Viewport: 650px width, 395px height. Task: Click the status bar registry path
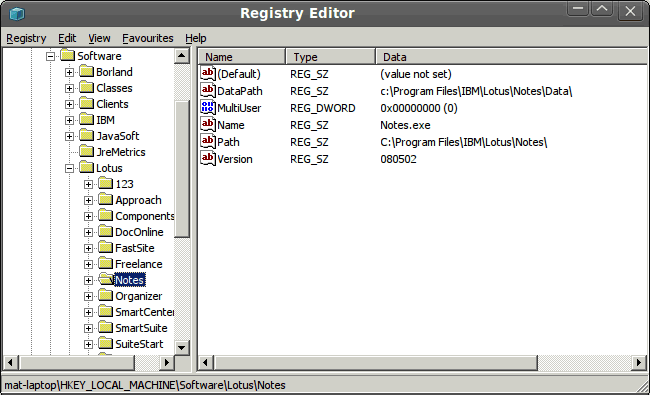145,385
